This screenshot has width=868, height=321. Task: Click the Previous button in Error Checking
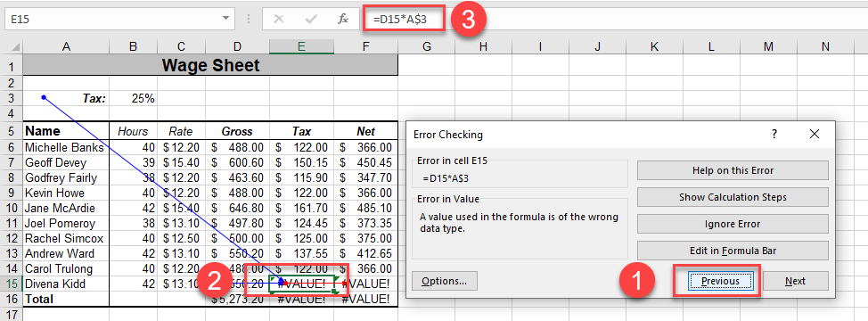tap(720, 281)
